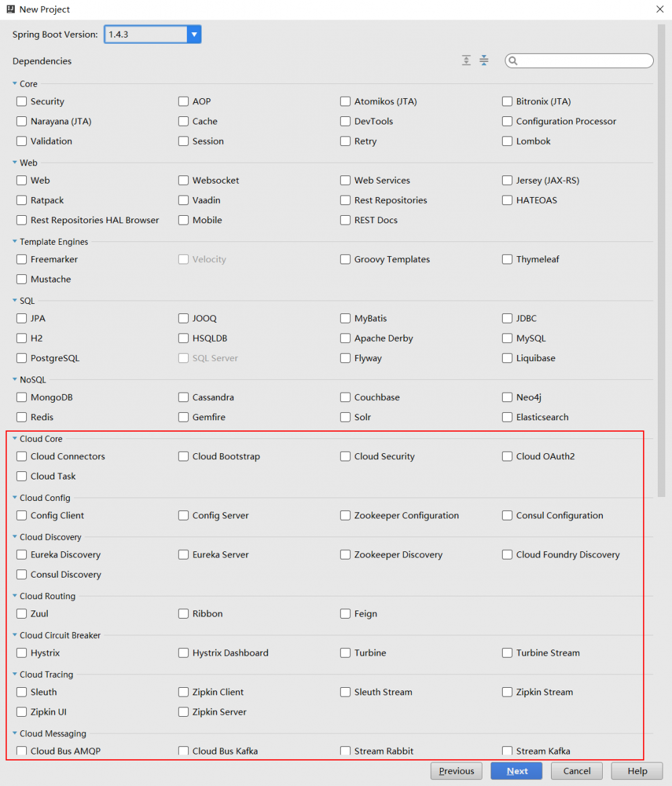
Task: Click the Next button
Action: pyautogui.click(x=516, y=771)
